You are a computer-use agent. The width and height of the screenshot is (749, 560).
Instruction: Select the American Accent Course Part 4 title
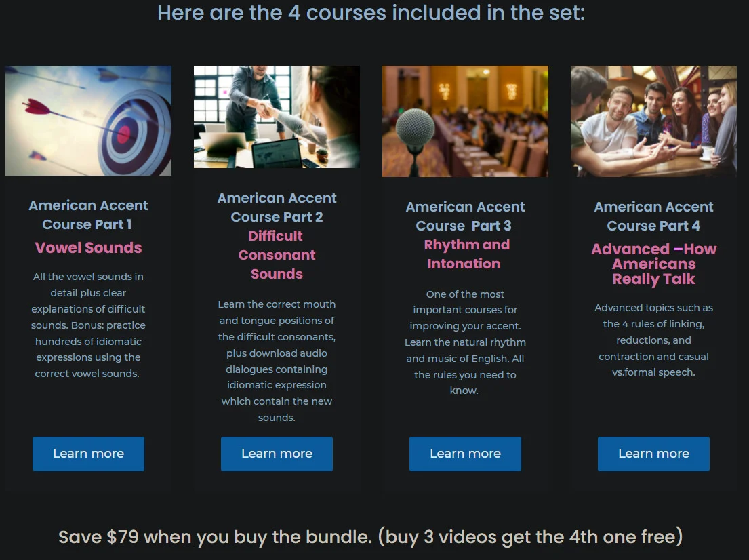[653, 216]
